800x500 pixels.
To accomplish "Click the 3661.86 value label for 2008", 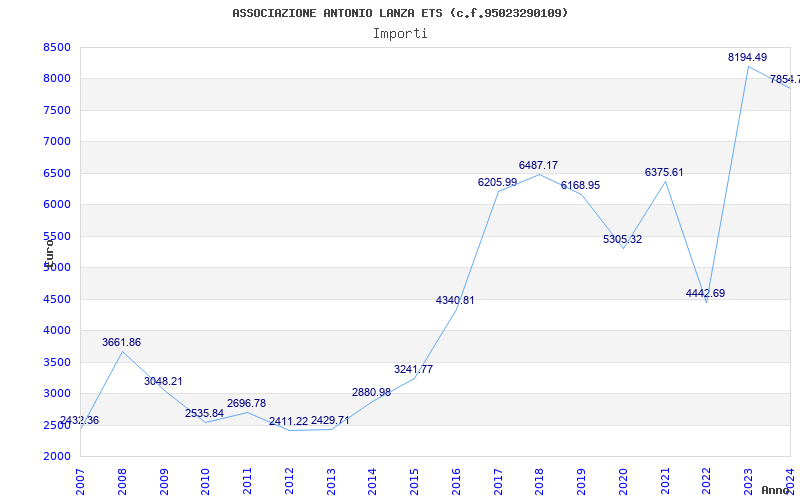I will [x=121, y=342].
